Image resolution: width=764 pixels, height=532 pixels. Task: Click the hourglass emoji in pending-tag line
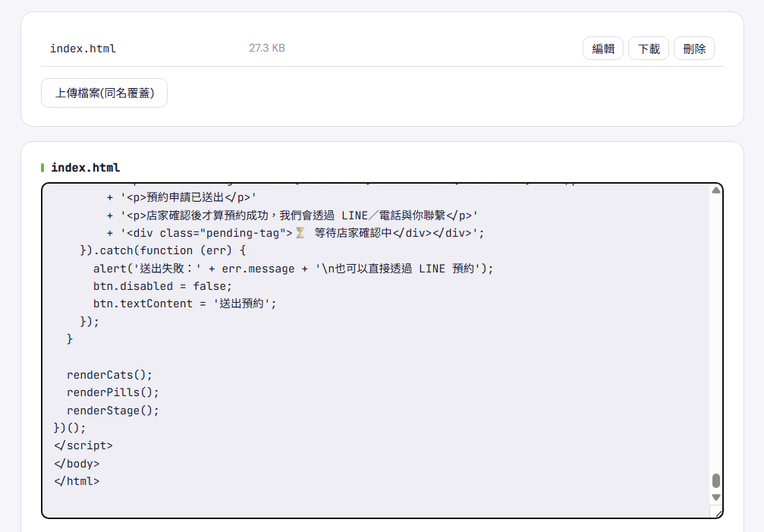(x=300, y=233)
